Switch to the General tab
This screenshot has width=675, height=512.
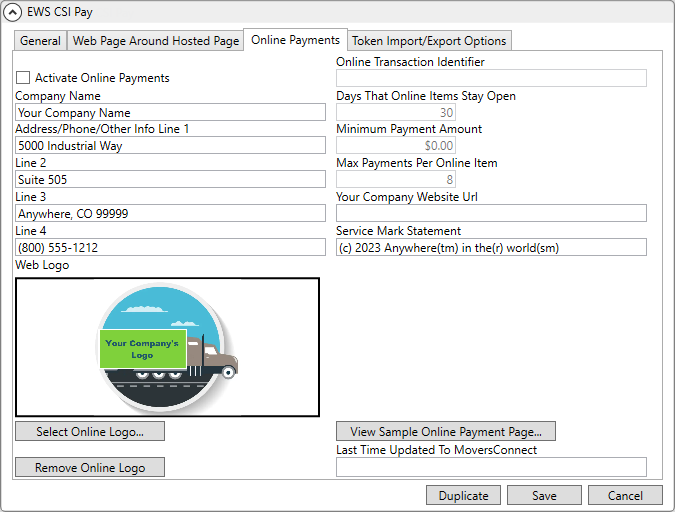[40, 41]
